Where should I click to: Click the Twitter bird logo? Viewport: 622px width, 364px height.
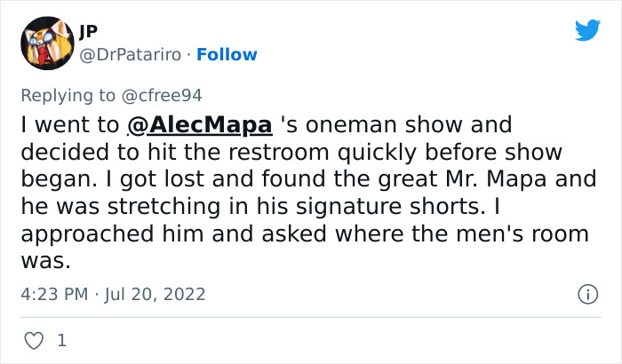pyautogui.click(x=587, y=31)
